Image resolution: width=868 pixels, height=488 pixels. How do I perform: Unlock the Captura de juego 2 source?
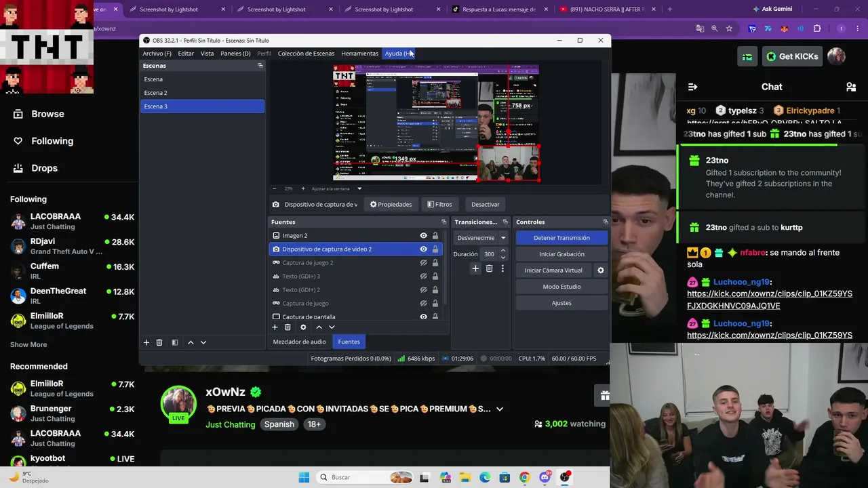pyautogui.click(x=435, y=263)
